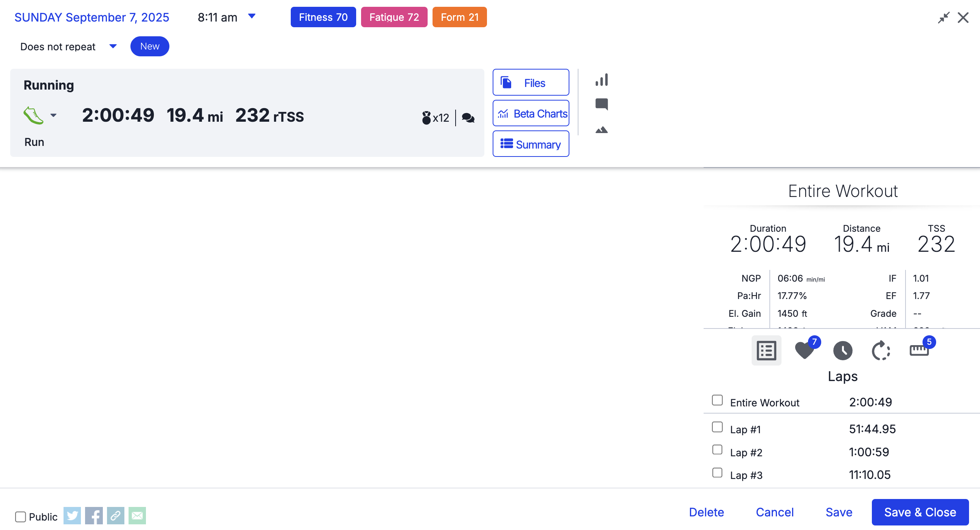This screenshot has height=530, width=980.
Task: Check the Lap #1 checkbox
Action: (717, 427)
